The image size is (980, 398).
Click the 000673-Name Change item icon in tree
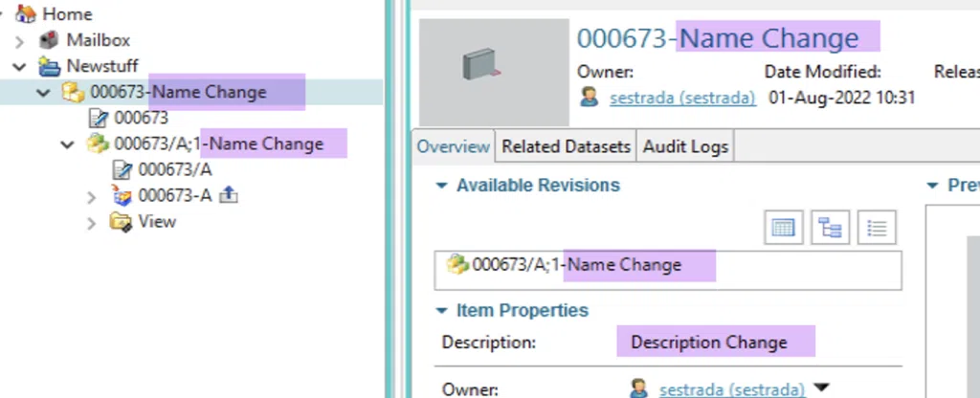point(73,92)
